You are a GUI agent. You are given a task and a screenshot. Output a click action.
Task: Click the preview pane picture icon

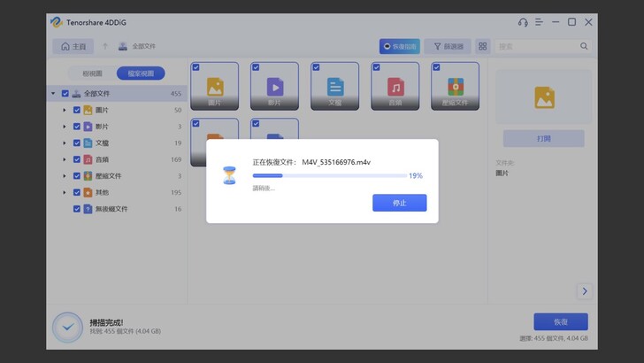(x=544, y=97)
